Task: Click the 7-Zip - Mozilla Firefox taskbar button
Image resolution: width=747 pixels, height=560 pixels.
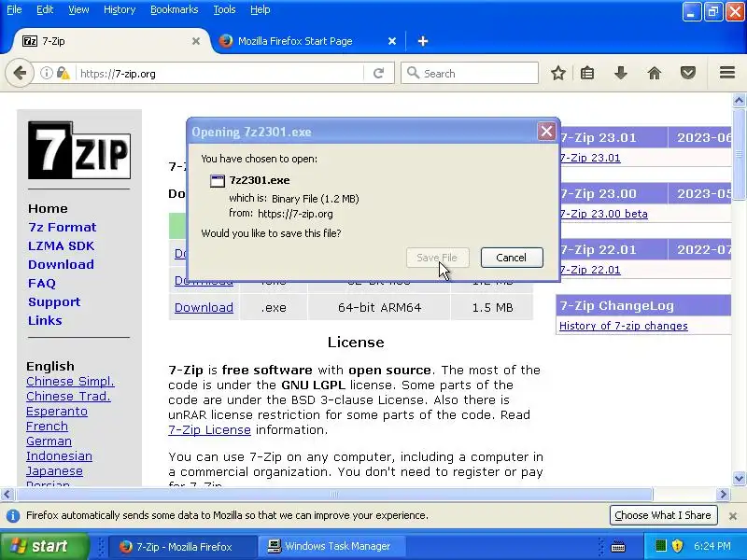Action: (183, 546)
